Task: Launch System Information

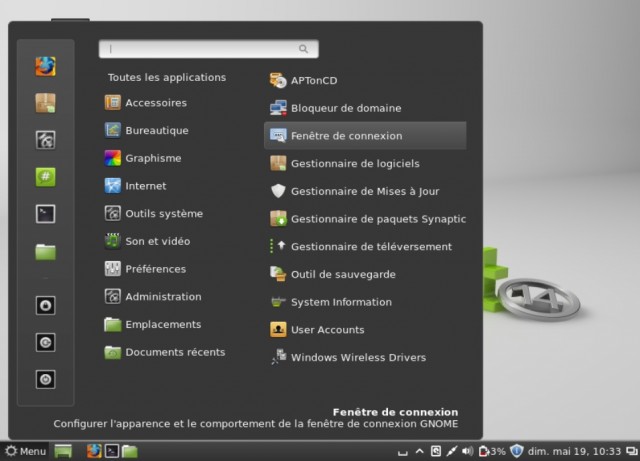Action: tap(365, 302)
